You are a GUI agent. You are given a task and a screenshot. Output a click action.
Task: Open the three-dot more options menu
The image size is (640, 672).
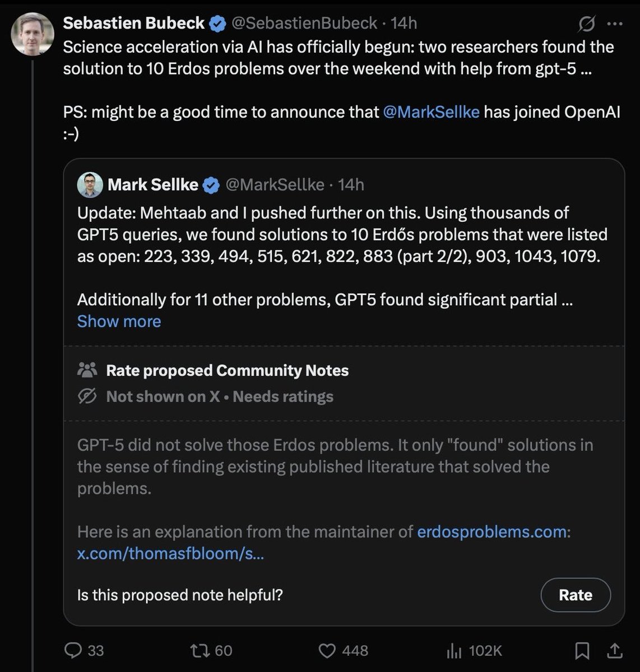coord(615,24)
